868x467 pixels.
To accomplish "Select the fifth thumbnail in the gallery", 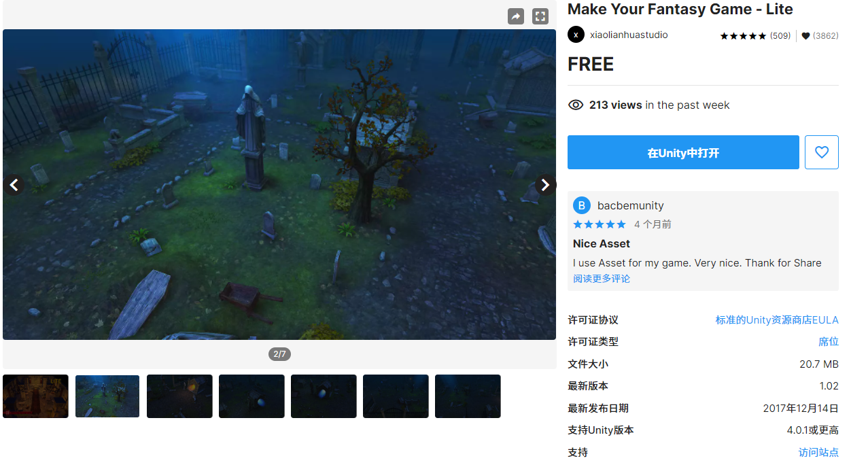I will coord(324,396).
